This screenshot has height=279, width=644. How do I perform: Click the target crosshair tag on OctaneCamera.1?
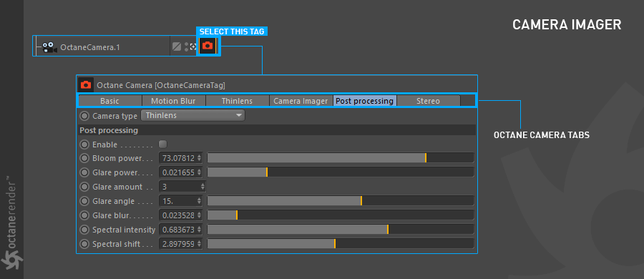193,46
